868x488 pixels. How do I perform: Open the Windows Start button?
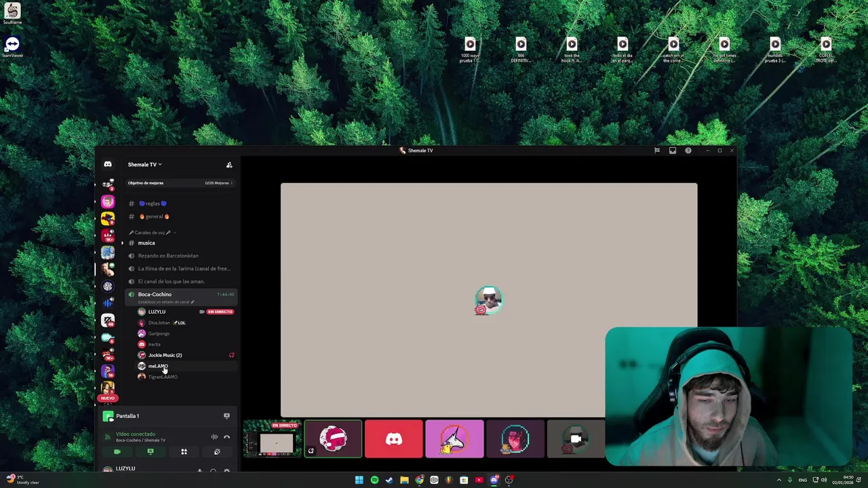click(x=359, y=480)
